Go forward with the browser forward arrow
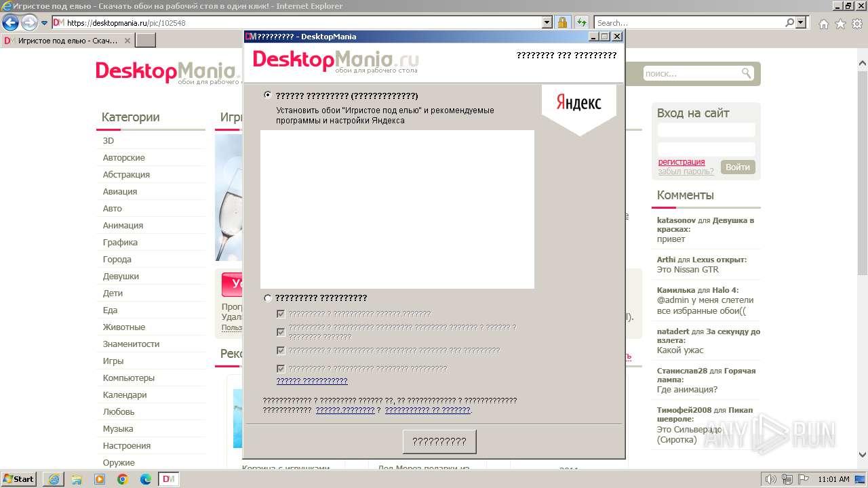 pos(29,22)
